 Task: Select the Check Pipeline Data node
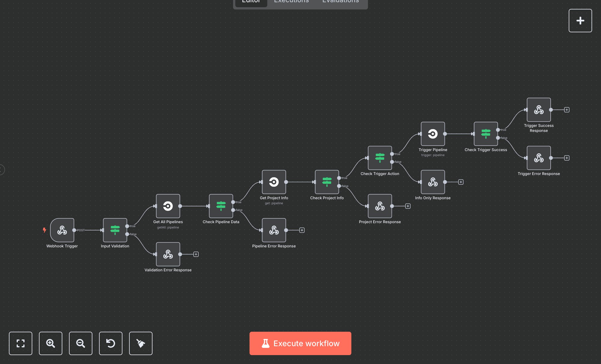point(221,206)
